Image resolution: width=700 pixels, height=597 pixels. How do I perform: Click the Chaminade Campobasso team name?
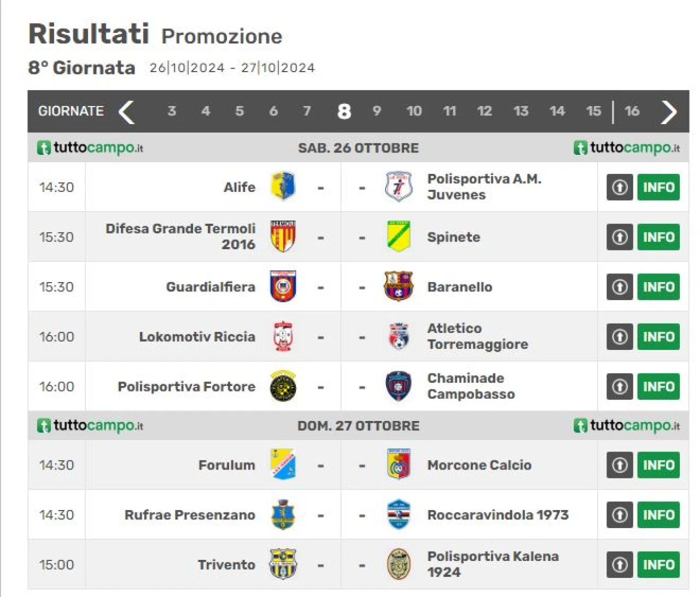(471, 386)
